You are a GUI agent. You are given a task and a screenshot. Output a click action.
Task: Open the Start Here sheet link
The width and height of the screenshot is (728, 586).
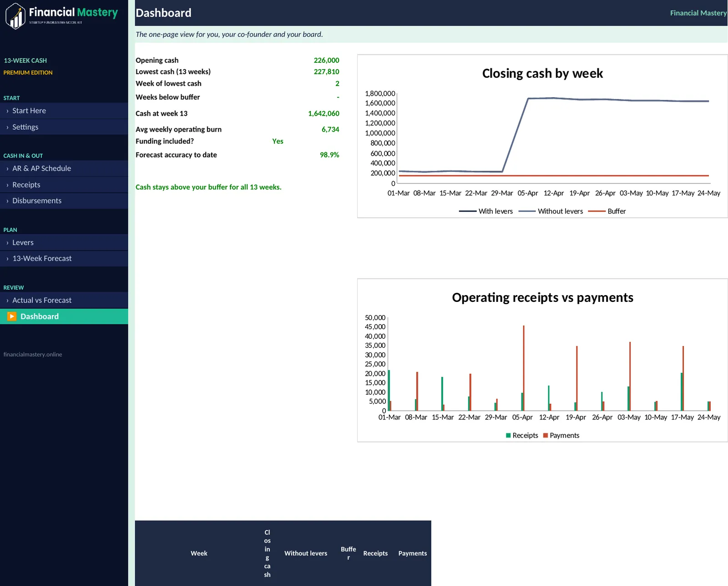pos(64,111)
